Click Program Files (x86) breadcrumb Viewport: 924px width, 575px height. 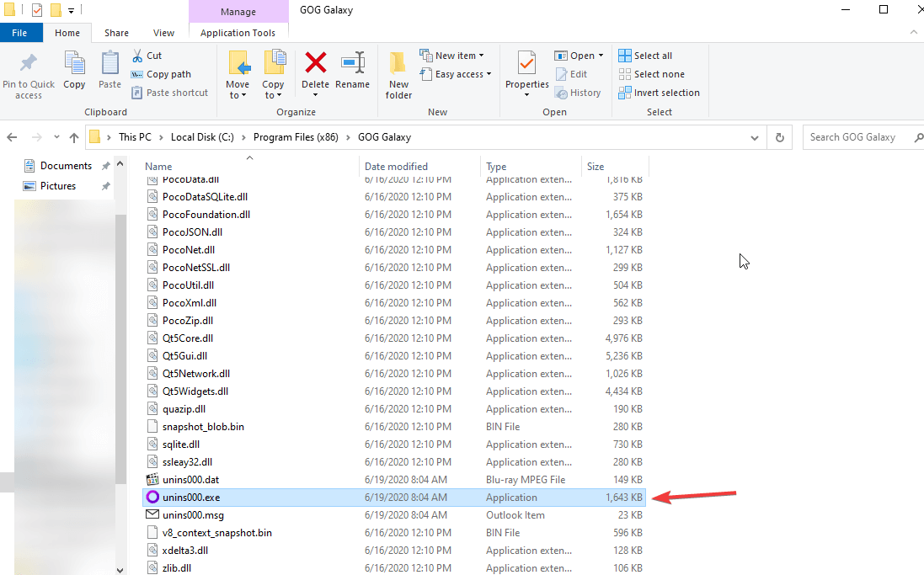(x=296, y=137)
